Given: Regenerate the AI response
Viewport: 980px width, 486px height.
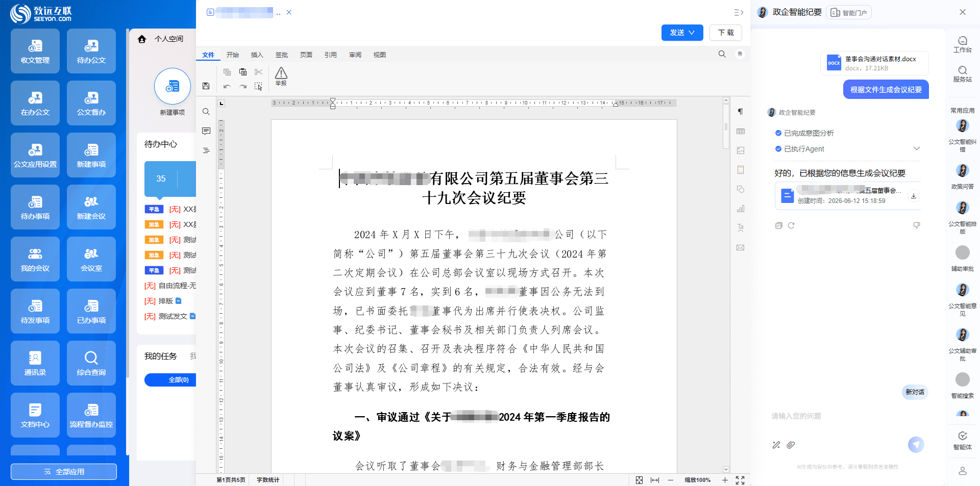Looking at the screenshot, I should 791,225.
